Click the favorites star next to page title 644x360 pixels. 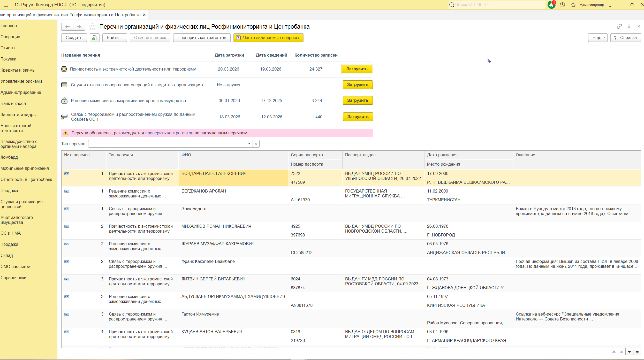click(x=92, y=27)
